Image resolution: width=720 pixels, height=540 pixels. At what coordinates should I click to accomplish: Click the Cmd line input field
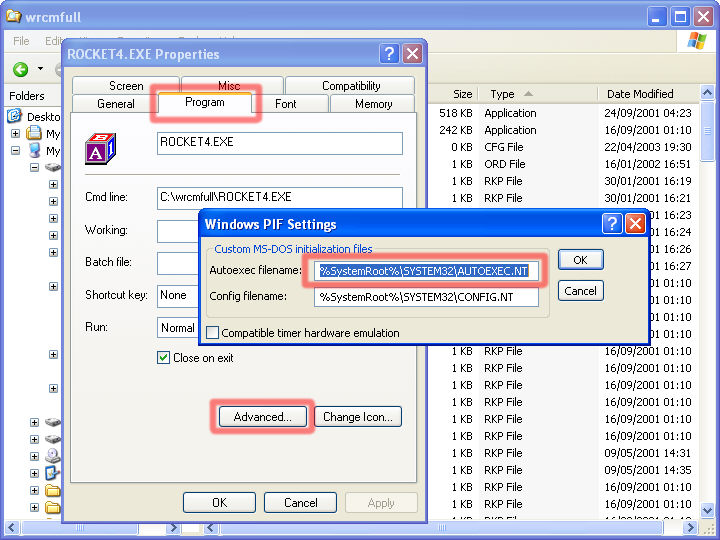(x=280, y=198)
